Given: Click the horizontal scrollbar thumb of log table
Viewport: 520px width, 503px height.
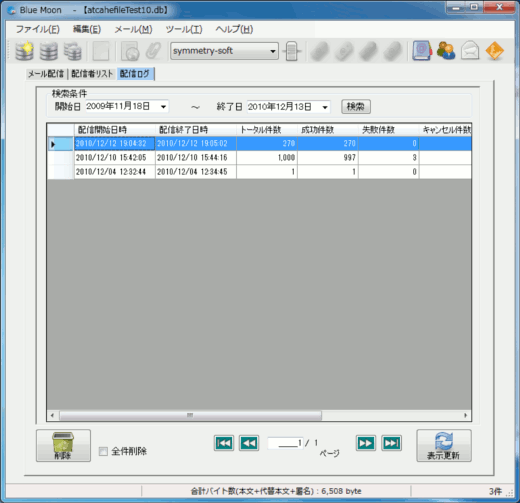Looking at the screenshot, I should (190, 415).
